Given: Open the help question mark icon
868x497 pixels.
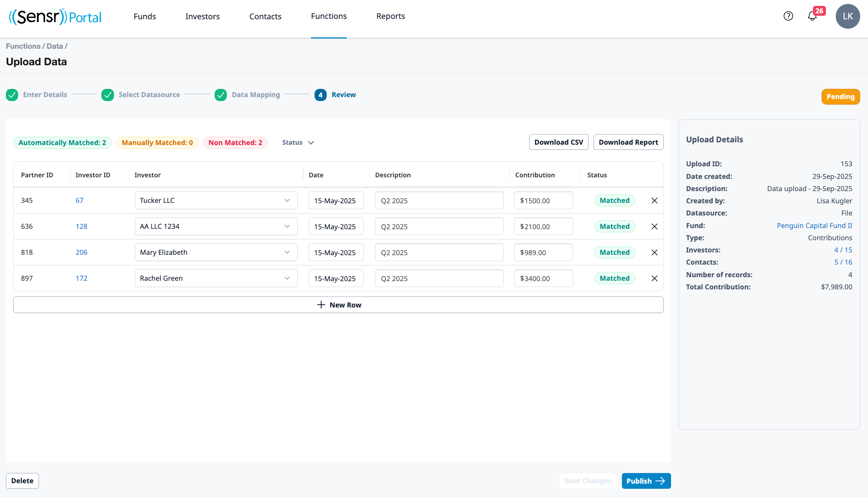Looking at the screenshot, I should tap(788, 16).
